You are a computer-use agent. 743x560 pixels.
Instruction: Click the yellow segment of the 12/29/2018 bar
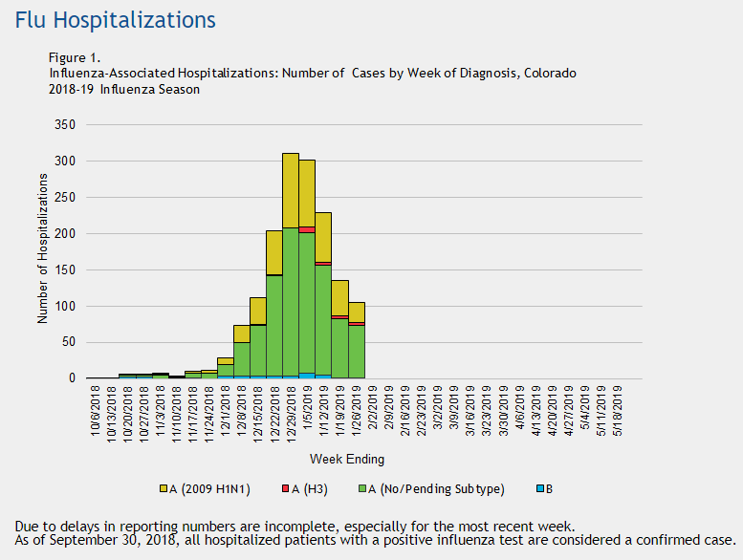click(291, 190)
